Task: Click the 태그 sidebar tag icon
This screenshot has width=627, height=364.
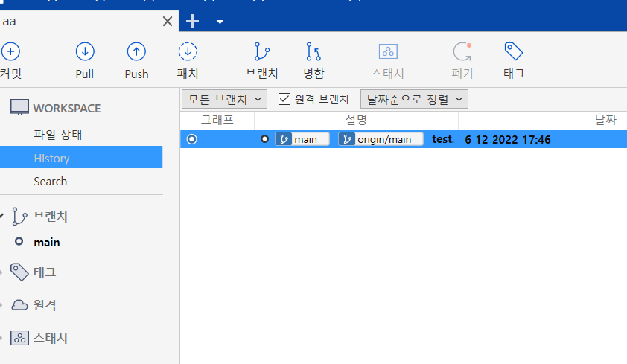Action: pyautogui.click(x=19, y=272)
